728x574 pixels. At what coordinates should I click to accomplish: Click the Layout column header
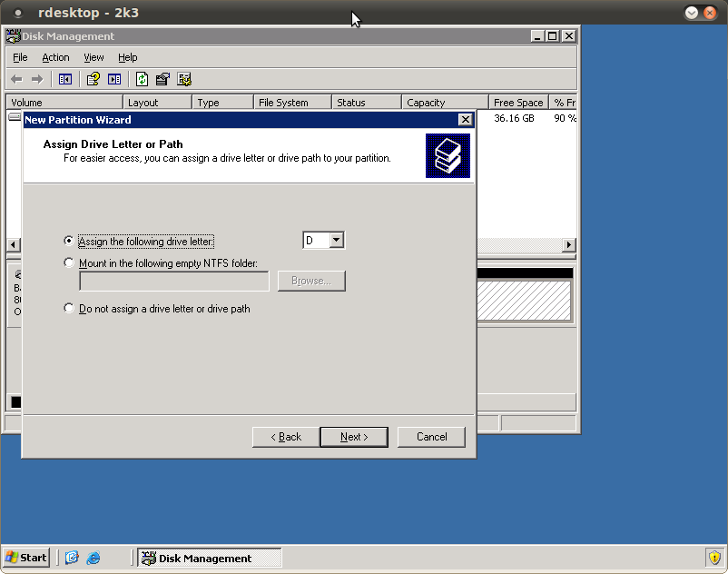tap(157, 102)
